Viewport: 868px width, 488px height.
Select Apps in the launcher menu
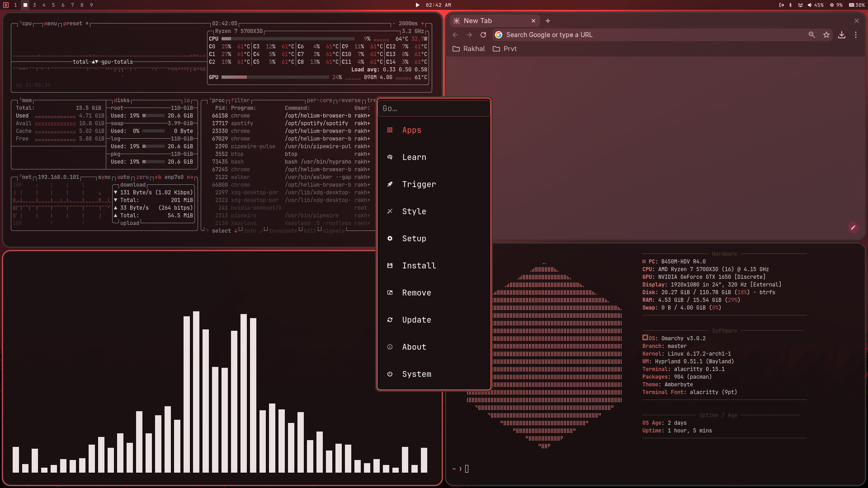pos(411,130)
